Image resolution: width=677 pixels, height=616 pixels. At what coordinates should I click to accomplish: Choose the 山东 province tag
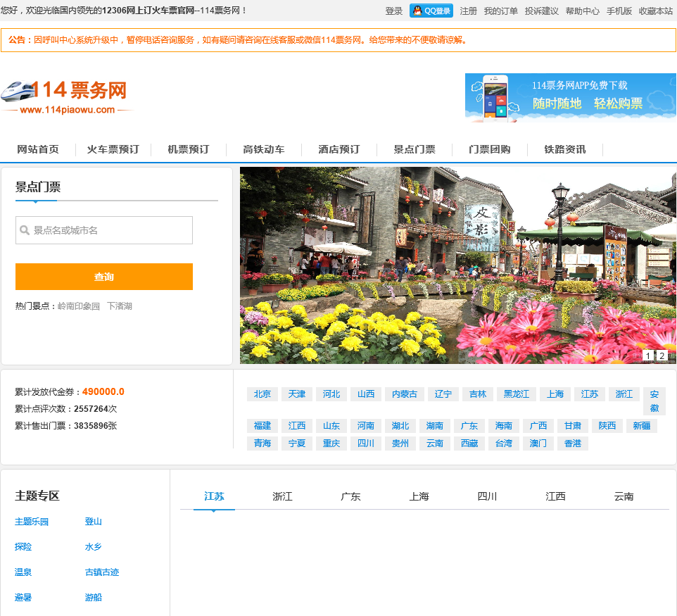tap(331, 425)
